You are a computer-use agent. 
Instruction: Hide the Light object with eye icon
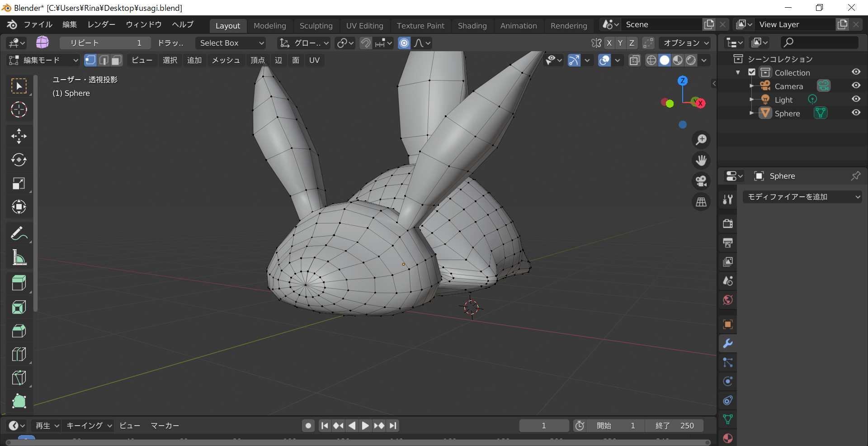point(856,99)
